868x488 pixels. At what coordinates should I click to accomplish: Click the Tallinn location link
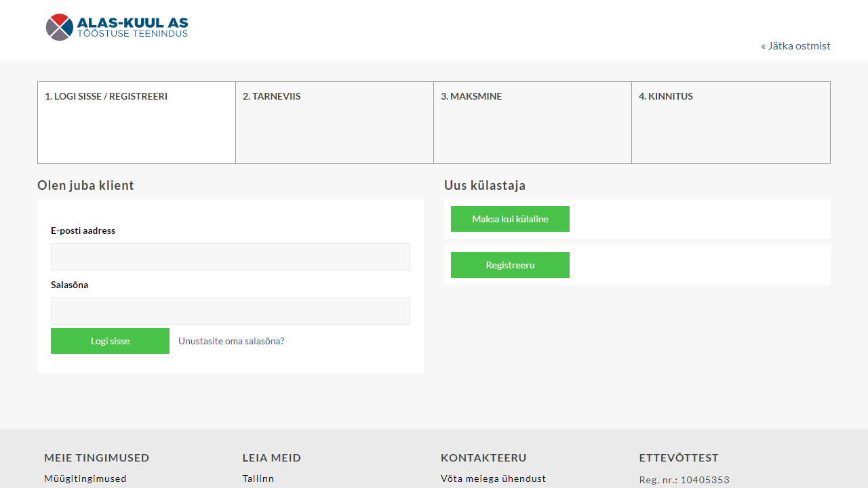[258, 479]
